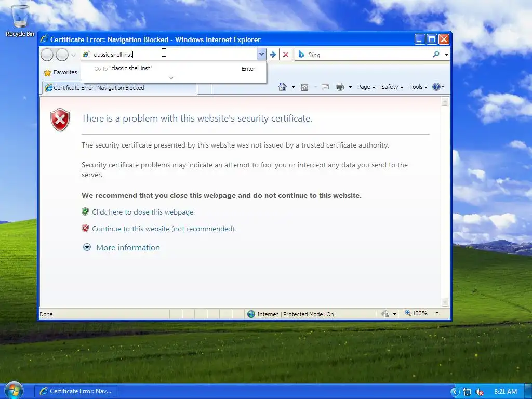
Task: Click 'Click here to close this webpage' link
Action: pos(143,212)
